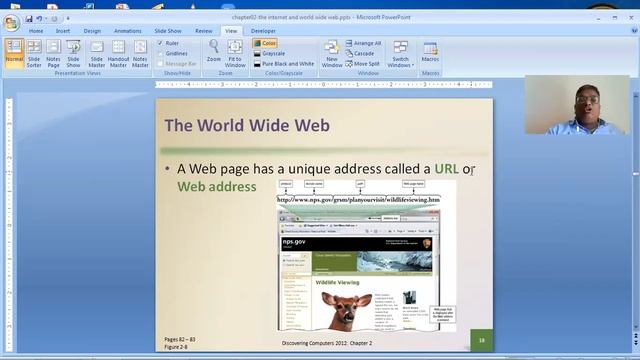Undo the last action
This screenshot has height=360, width=640.
pyautogui.click(x=39, y=19)
